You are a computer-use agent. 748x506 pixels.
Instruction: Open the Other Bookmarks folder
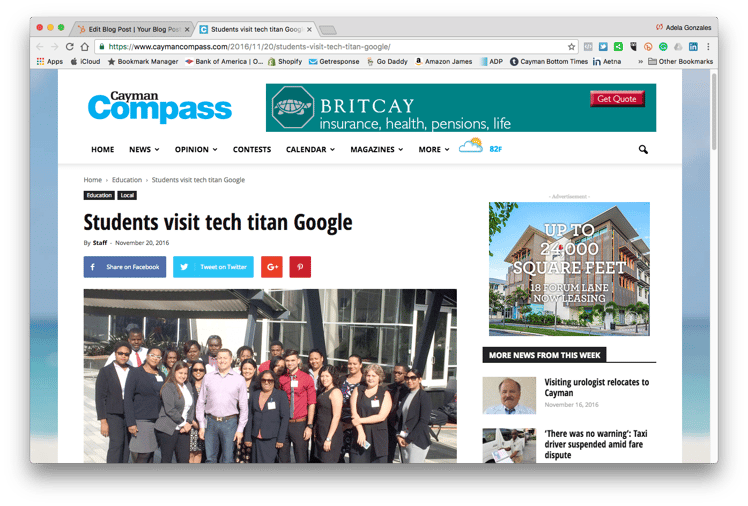[680, 62]
